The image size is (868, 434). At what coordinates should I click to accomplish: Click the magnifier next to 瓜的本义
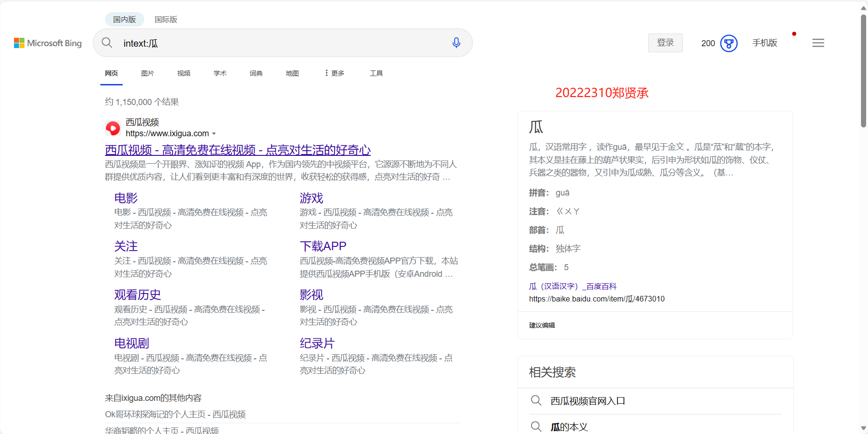coord(536,427)
